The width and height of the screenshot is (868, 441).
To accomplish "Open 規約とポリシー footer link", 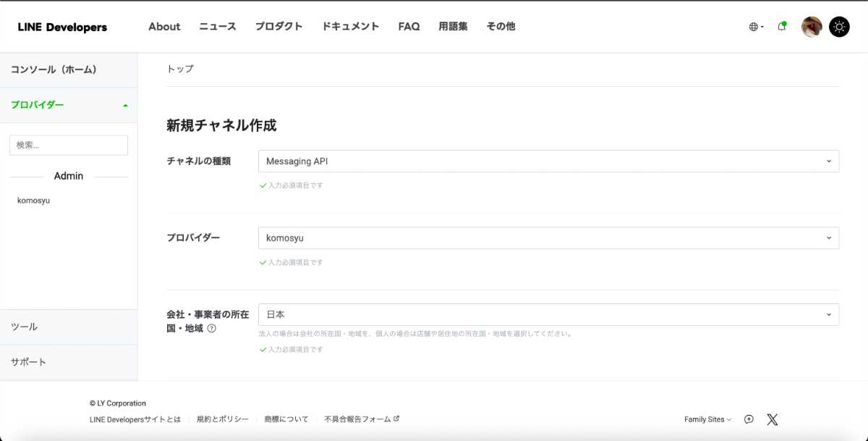I will (x=223, y=419).
